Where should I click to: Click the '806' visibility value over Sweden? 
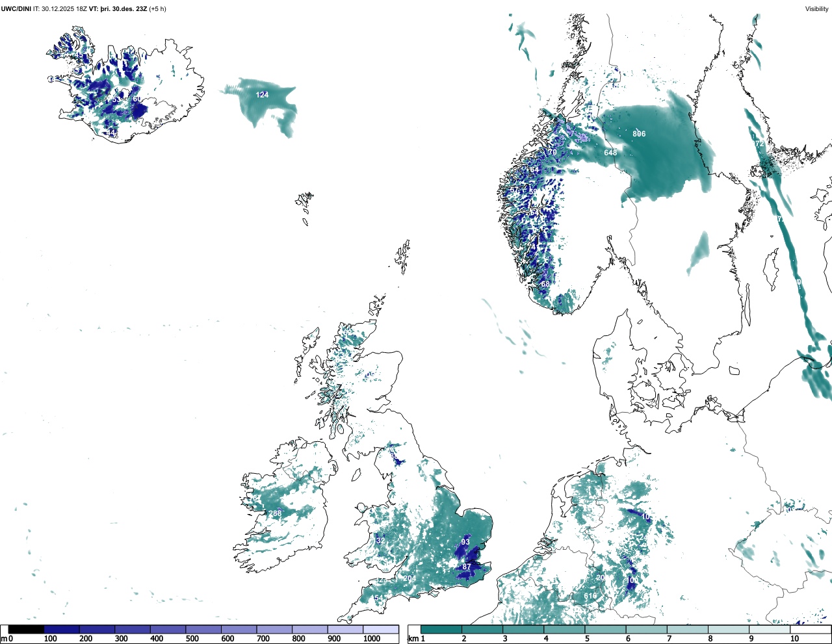click(x=639, y=134)
